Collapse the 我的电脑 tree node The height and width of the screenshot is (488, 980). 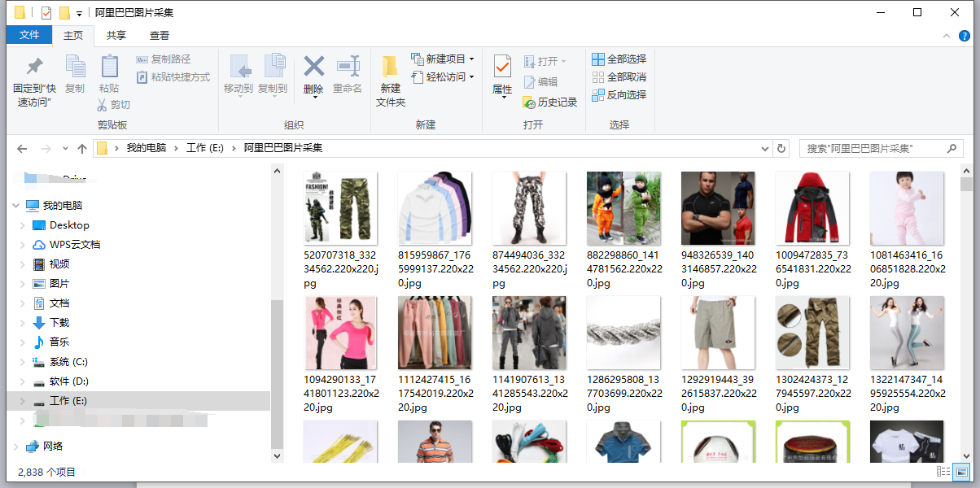pos(16,206)
